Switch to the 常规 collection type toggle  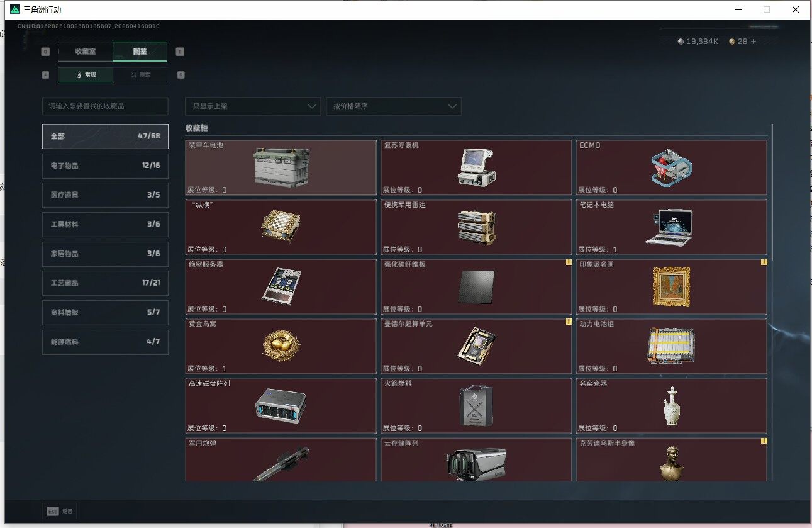[86, 75]
